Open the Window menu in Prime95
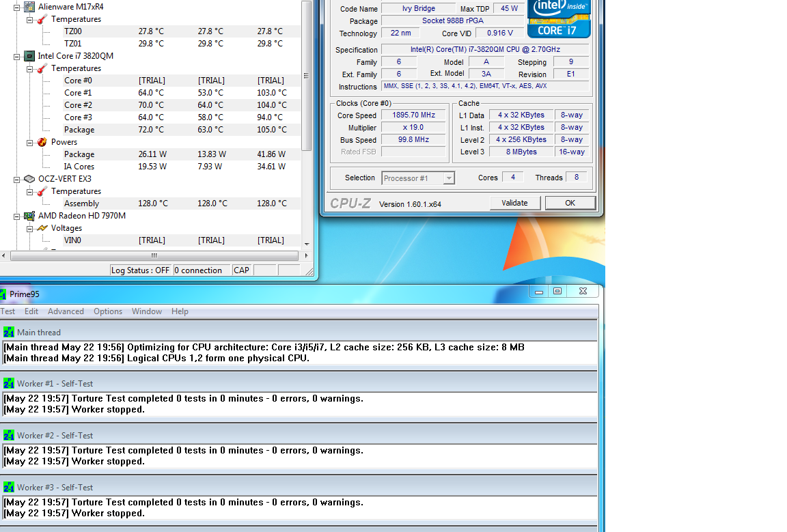 (x=147, y=311)
